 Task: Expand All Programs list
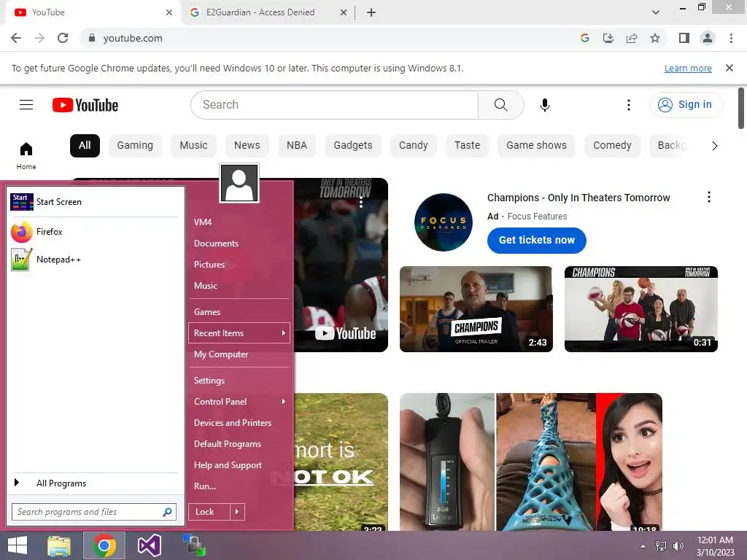(94, 483)
